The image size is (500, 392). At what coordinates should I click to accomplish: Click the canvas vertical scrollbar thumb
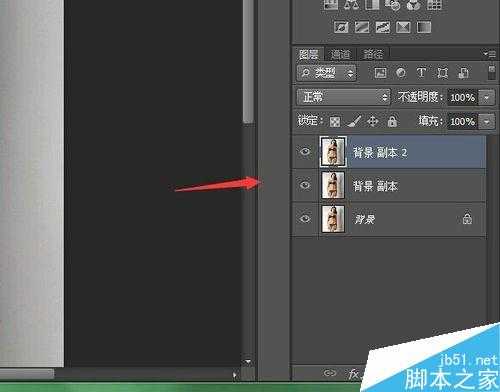(248, 62)
